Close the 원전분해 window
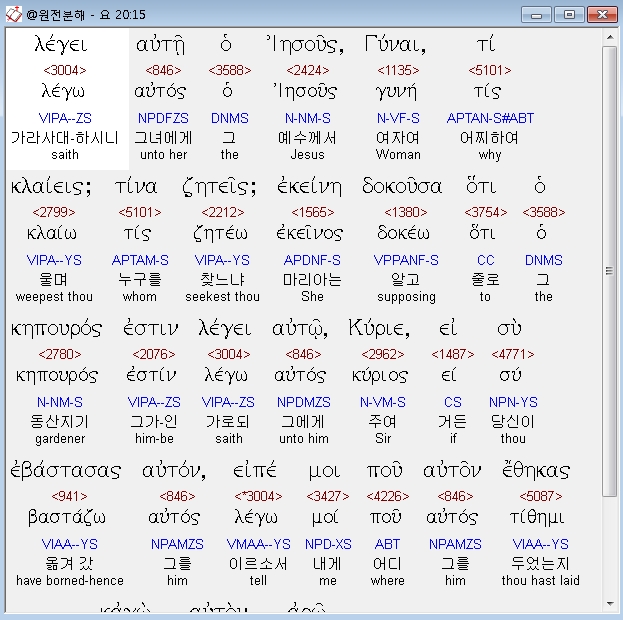The height and width of the screenshot is (620, 623). [x=602, y=15]
